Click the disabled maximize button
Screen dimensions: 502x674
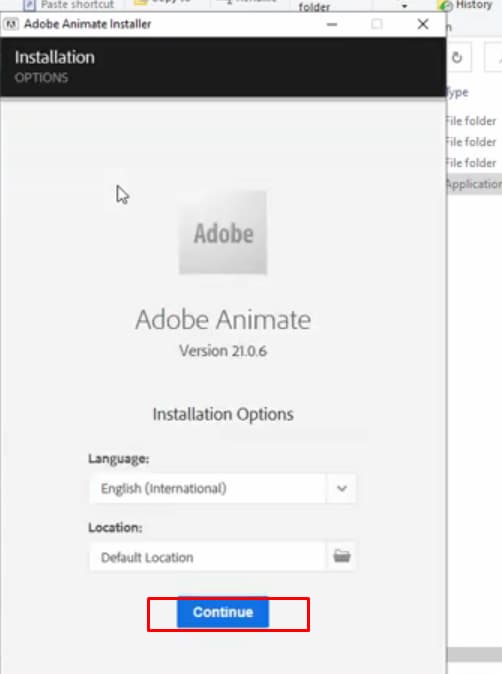click(x=377, y=24)
